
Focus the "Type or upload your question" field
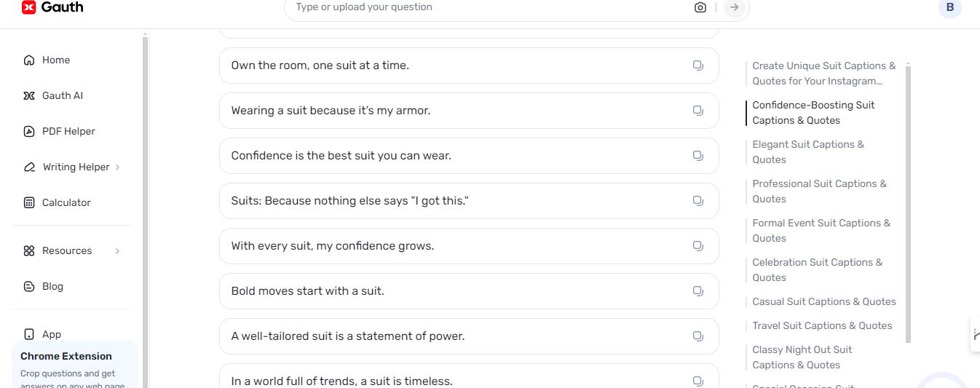pos(488,7)
